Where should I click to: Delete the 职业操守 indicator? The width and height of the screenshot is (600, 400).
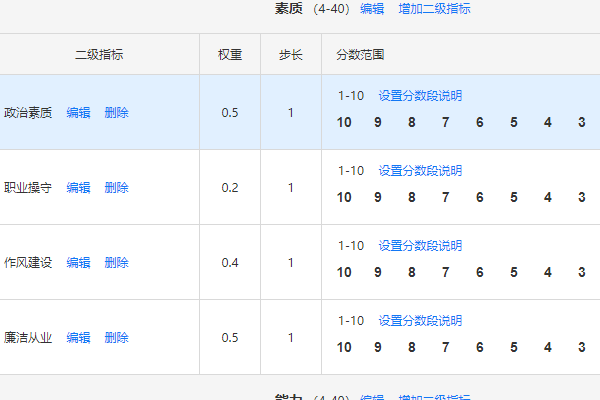click(117, 188)
